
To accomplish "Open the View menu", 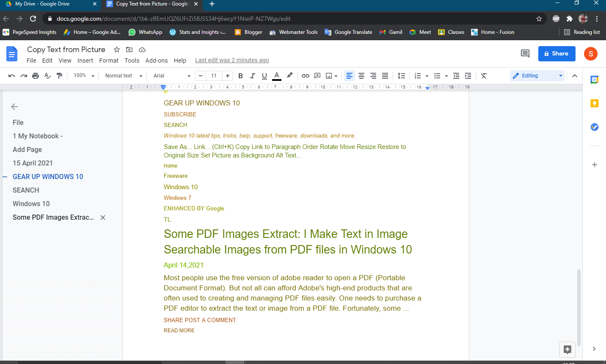I will (x=65, y=61).
